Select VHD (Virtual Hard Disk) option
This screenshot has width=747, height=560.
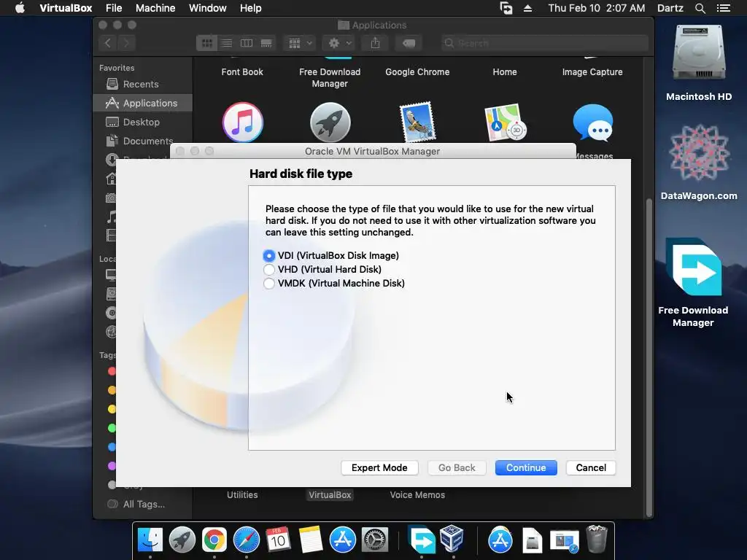[322, 270]
